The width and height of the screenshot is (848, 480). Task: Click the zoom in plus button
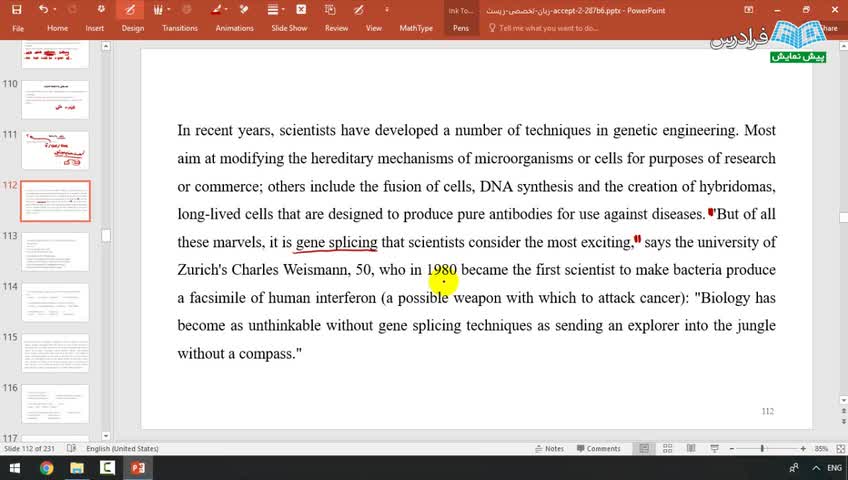click(x=803, y=449)
